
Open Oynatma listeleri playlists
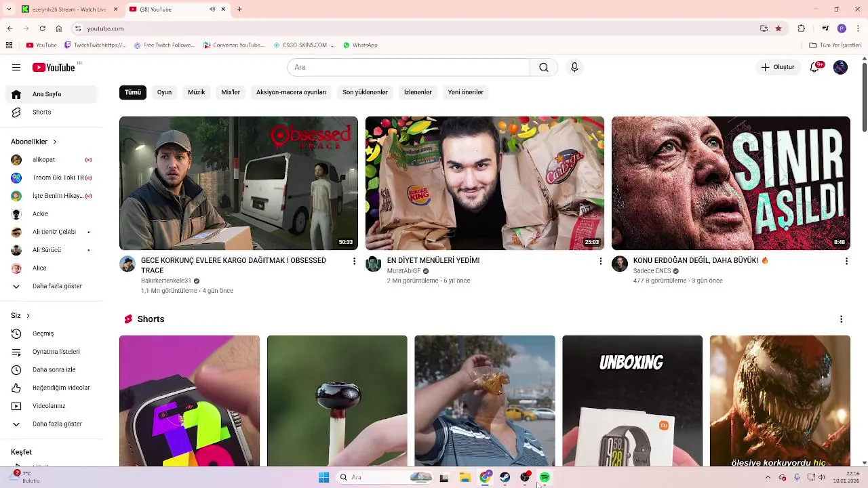pos(52,352)
